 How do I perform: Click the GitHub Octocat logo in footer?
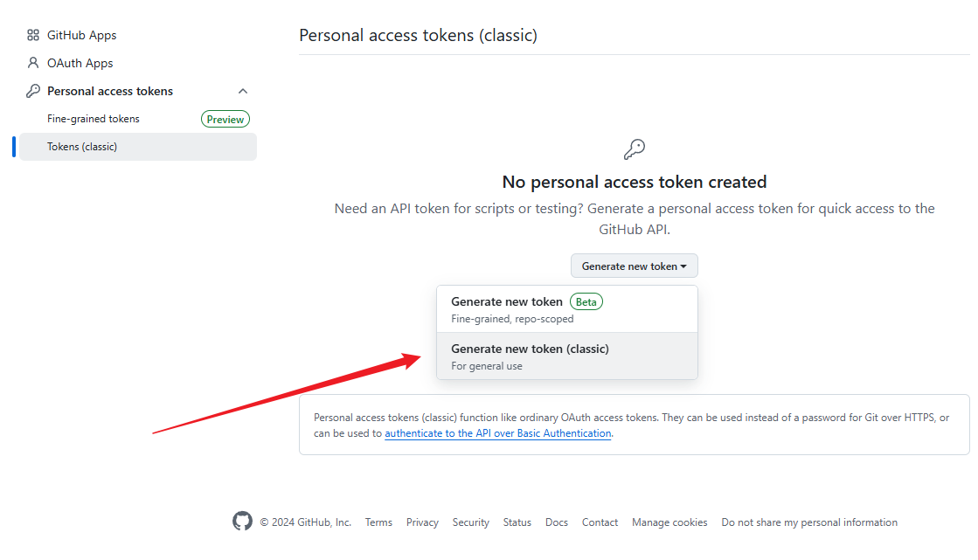point(242,522)
